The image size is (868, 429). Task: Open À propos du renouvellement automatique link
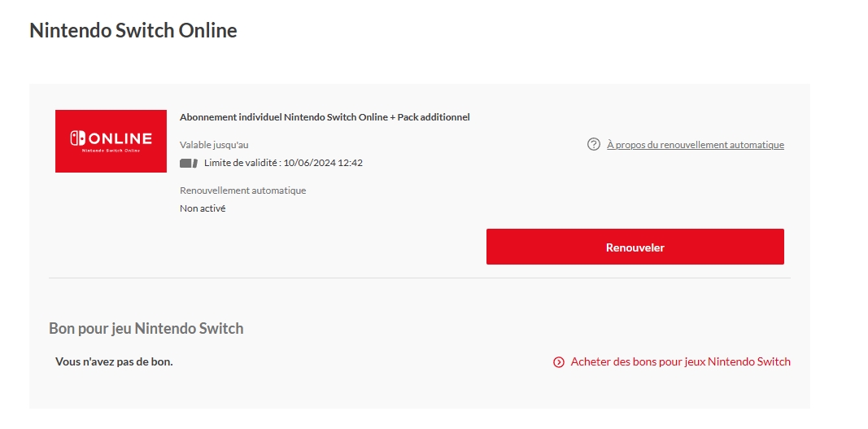pyautogui.click(x=696, y=145)
